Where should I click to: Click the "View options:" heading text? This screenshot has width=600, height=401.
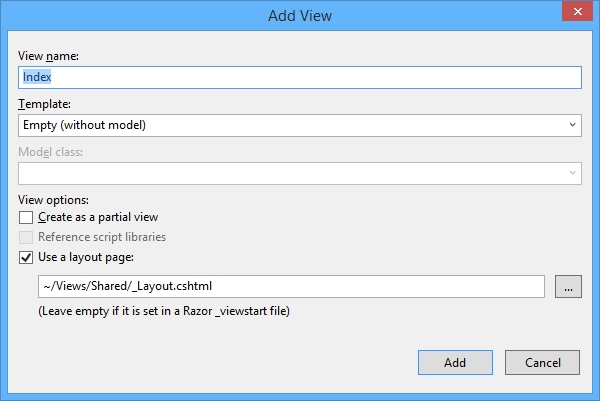(x=53, y=199)
